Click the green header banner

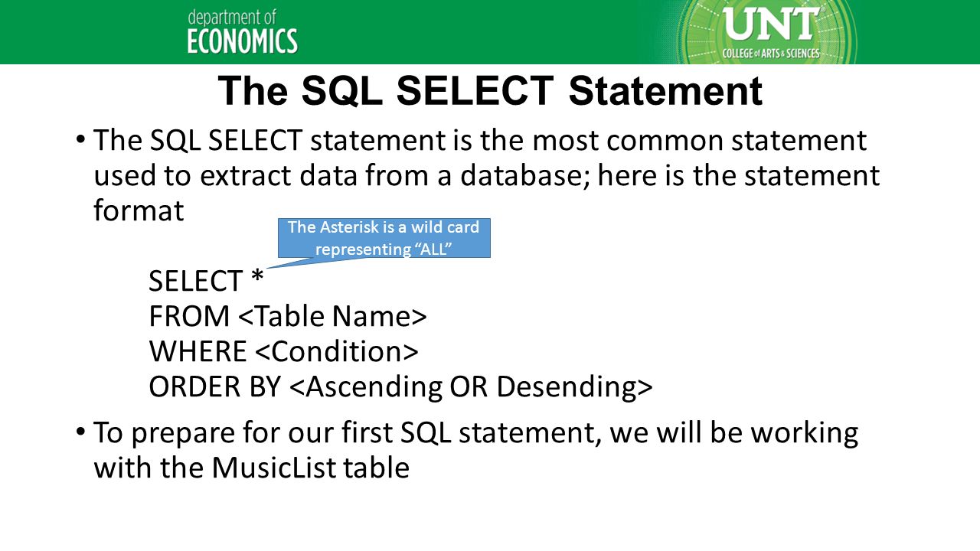coord(490,32)
